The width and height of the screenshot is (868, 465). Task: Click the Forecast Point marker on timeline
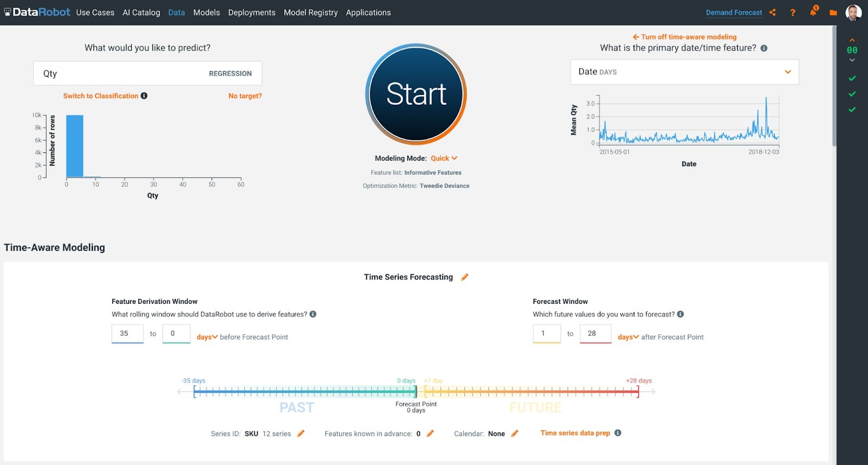click(x=416, y=391)
